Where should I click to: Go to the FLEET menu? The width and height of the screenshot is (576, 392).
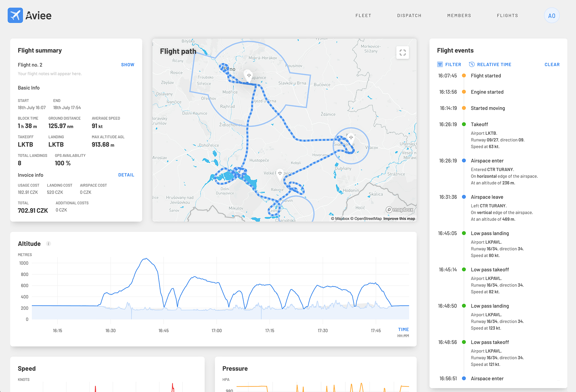pos(363,16)
